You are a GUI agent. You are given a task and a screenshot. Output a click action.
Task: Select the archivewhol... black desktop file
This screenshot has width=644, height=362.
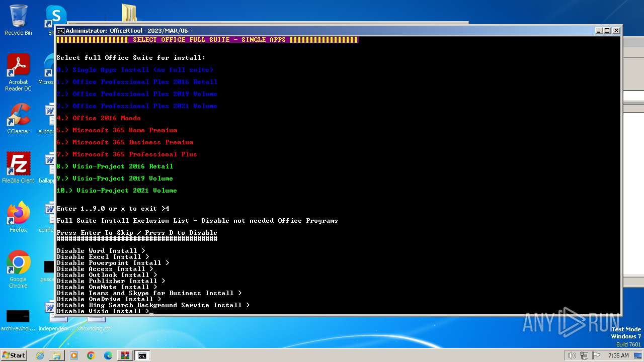[x=18, y=320]
